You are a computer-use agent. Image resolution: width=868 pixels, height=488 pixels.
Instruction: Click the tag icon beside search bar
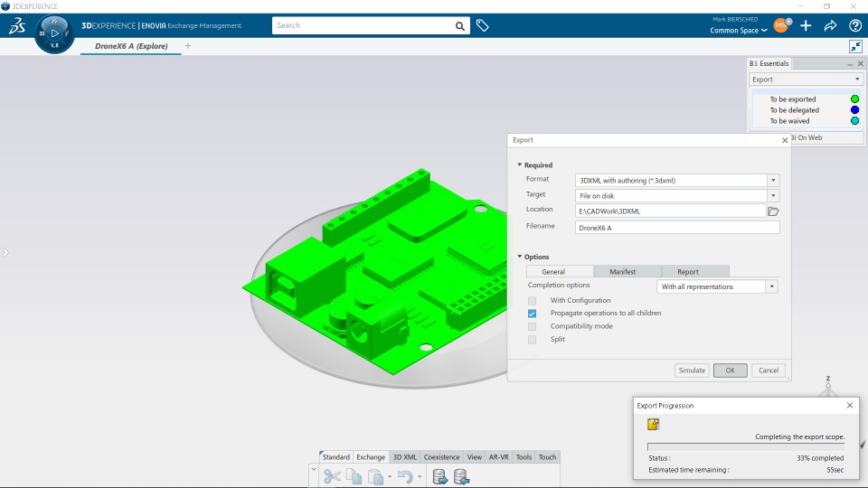pos(482,25)
